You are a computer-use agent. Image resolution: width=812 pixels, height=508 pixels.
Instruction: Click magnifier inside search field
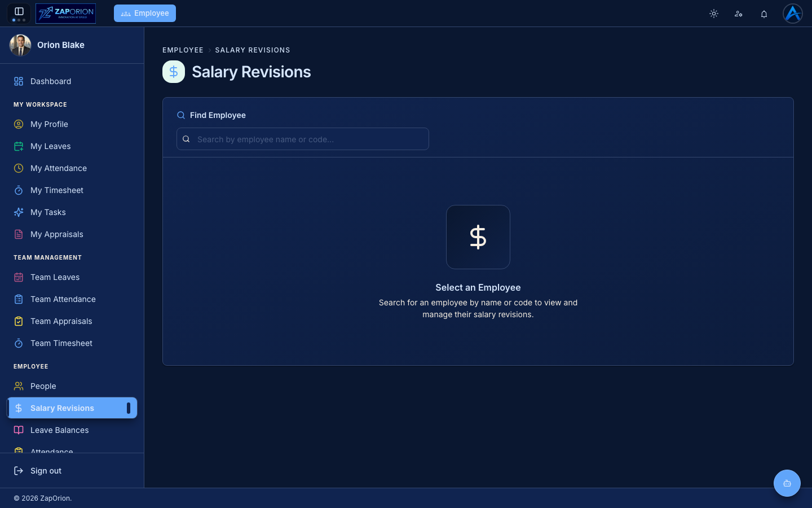[186, 139]
